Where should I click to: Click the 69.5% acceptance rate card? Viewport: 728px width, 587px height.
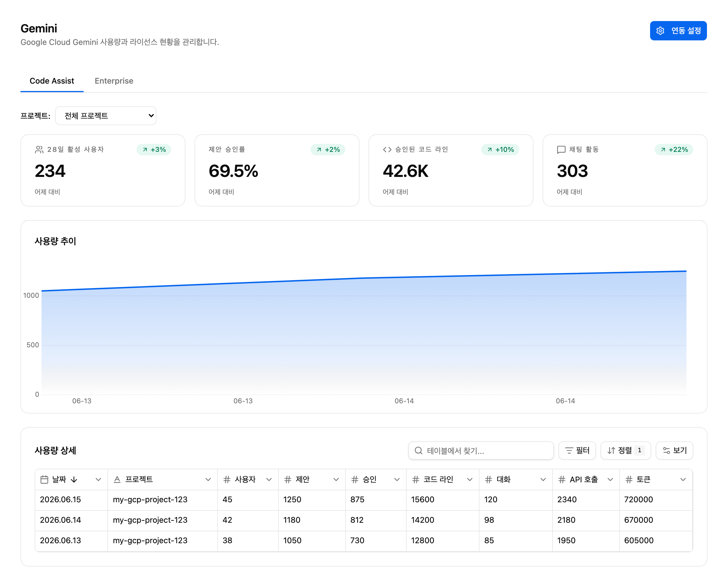coord(277,170)
